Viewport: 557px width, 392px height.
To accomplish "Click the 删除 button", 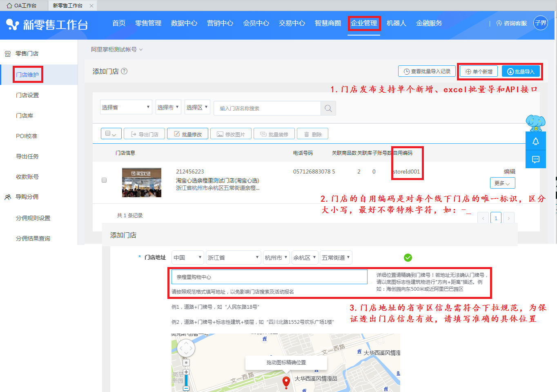I will tap(312, 134).
